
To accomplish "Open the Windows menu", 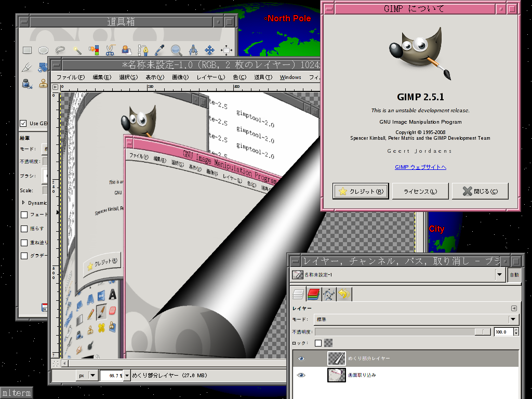I will click(x=290, y=77).
